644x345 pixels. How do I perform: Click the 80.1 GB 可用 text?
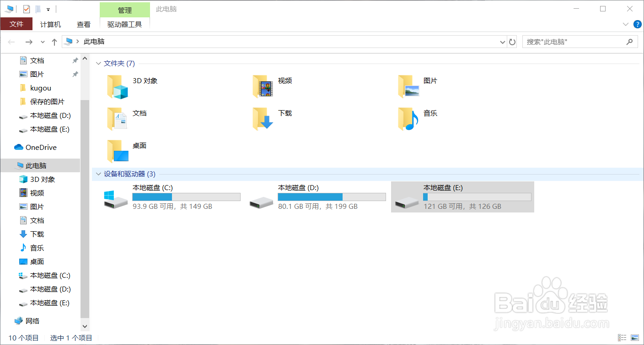tap(297, 207)
